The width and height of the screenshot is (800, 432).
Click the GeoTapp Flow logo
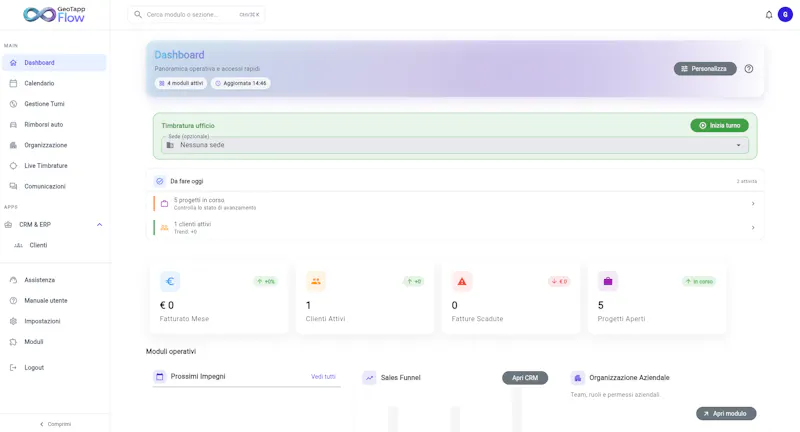click(x=55, y=15)
